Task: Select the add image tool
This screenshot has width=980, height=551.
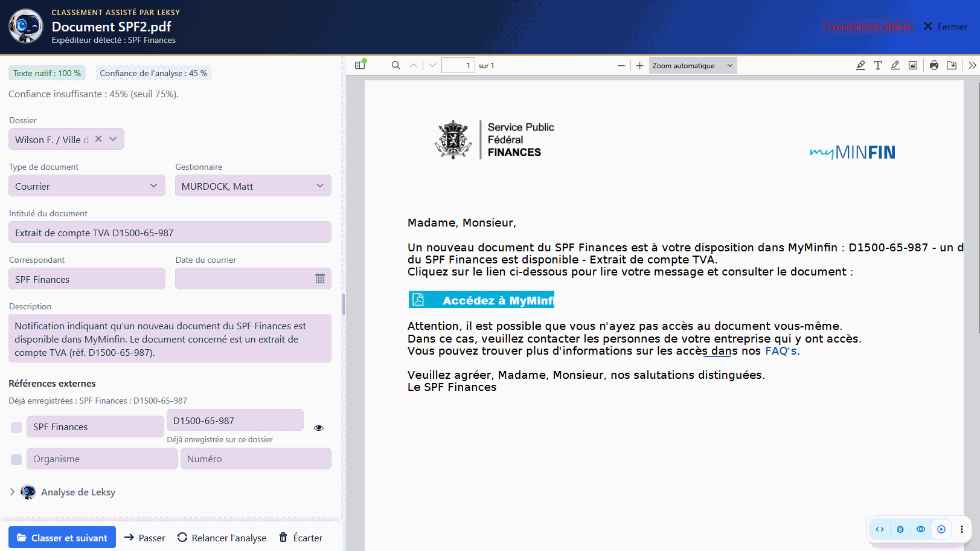Action: tap(913, 65)
